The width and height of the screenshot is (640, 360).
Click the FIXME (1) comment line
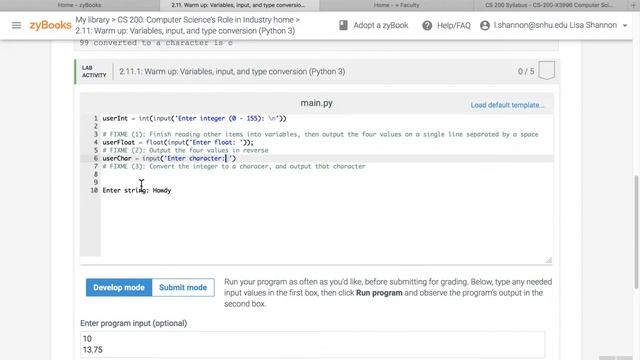click(320, 134)
